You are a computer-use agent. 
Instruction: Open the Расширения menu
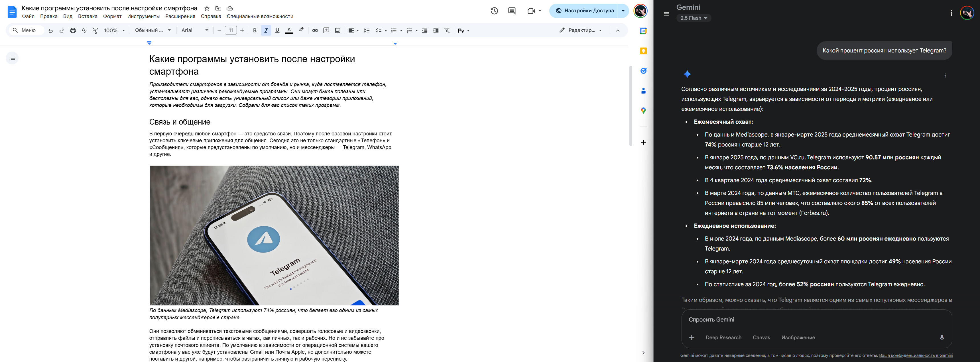pos(180,16)
